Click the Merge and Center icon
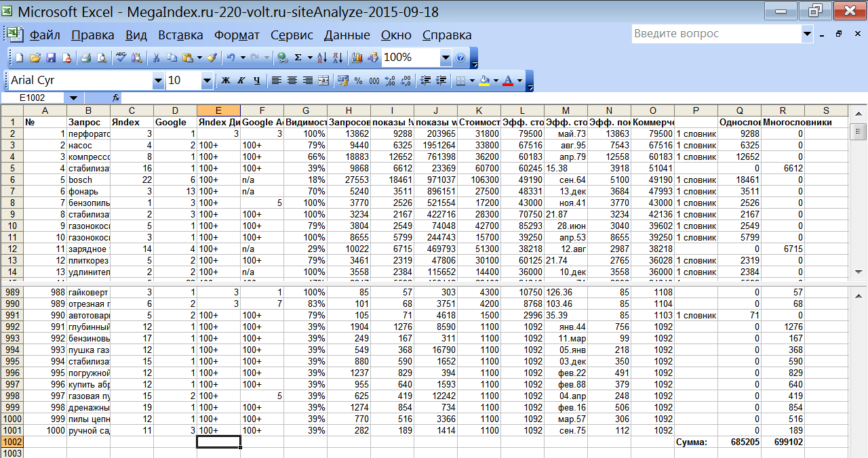Screen dimensions: 868x458 [x=323, y=81]
